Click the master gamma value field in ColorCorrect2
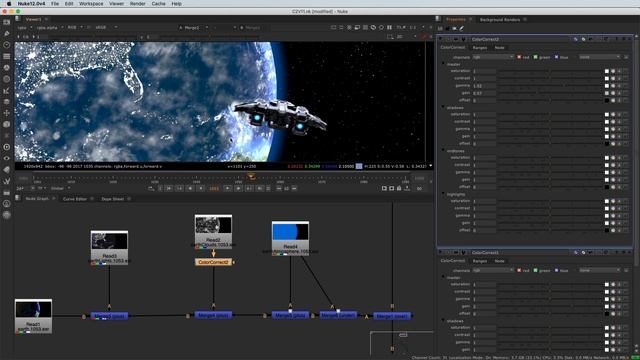Viewport: 640px width, 360px height. [484, 86]
